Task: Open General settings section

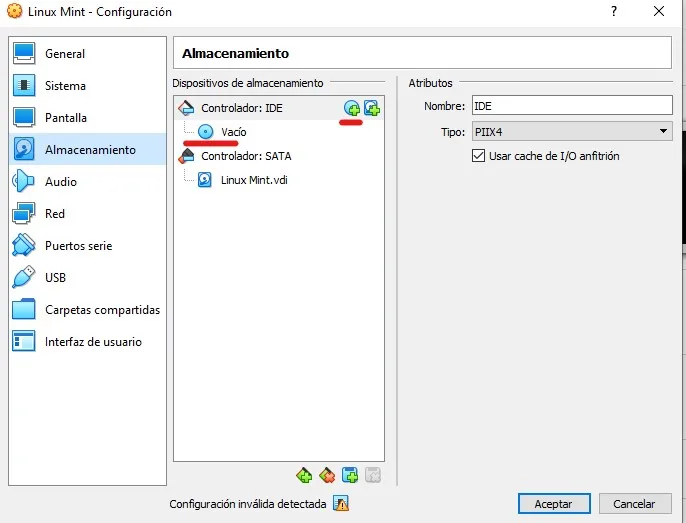Action: click(x=88, y=53)
